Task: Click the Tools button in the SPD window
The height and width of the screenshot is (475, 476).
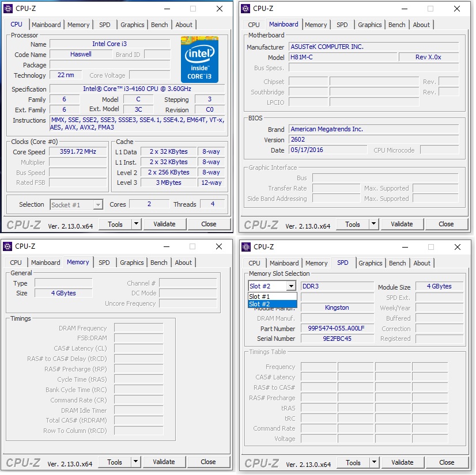Action: 353,462
